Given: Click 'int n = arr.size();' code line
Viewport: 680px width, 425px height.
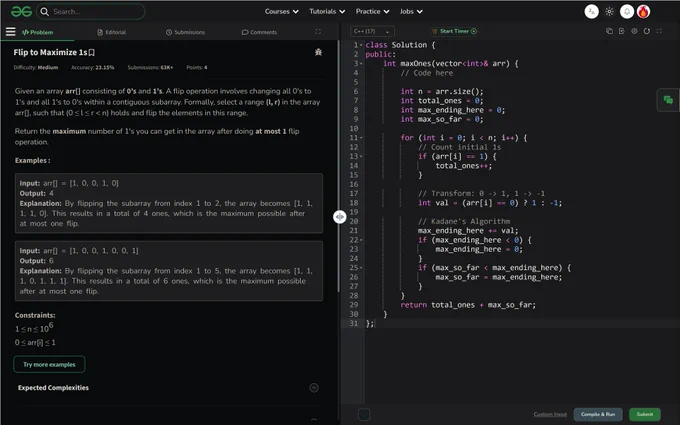Looking at the screenshot, I should (441, 92).
